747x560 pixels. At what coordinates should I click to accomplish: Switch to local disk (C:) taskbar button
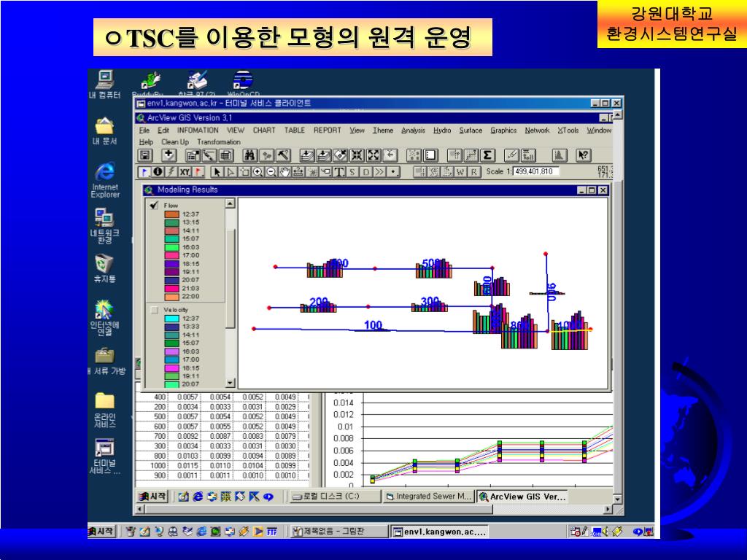[x=335, y=496]
